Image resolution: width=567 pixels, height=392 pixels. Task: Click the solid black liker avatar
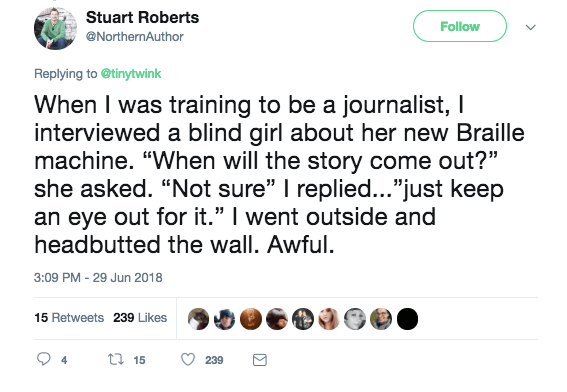407,319
